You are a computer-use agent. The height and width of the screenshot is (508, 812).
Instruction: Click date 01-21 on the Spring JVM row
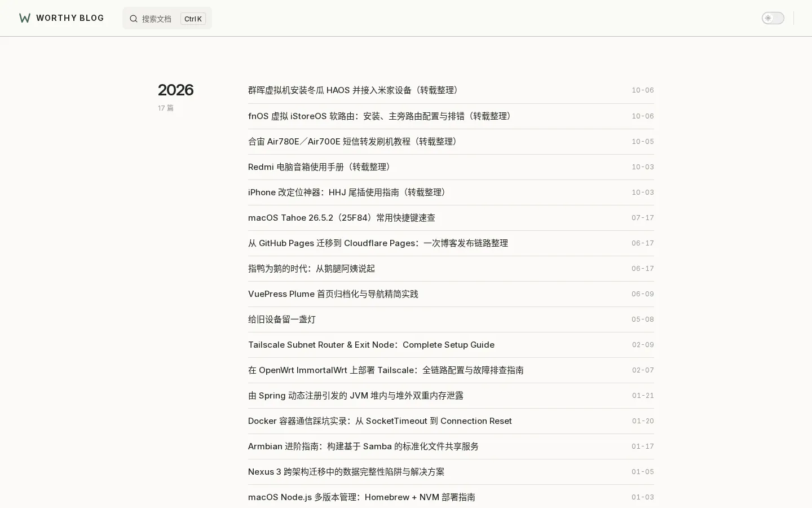click(643, 396)
